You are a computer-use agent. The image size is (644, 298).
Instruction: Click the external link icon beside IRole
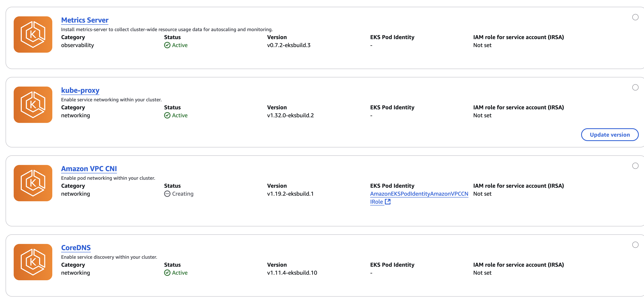click(387, 202)
